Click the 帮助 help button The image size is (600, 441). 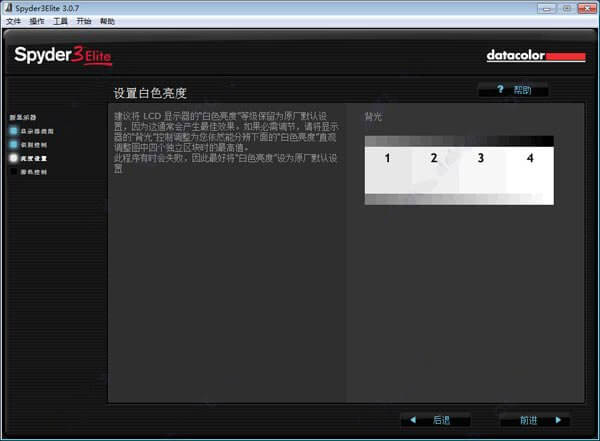pos(514,90)
